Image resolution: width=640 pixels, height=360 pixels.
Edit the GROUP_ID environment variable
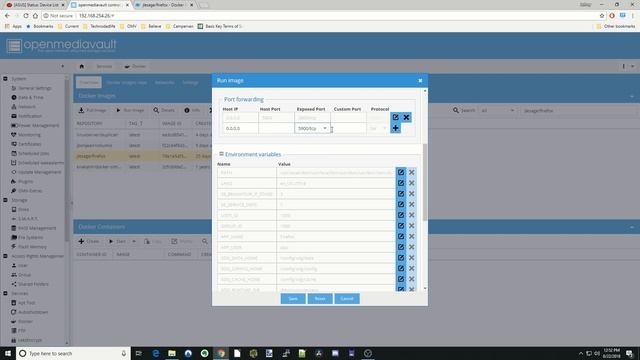click(x=401, y=226)
